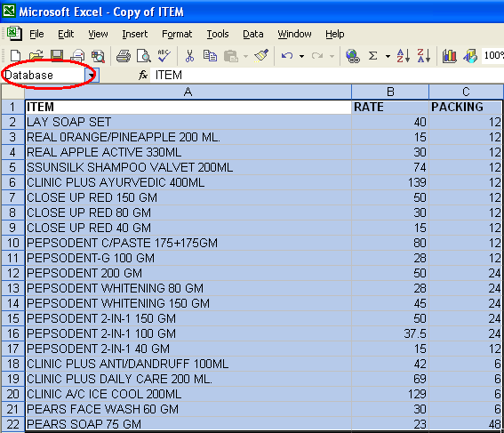The height and width of the screenshot is (433, 504).
Task: Open the Tools menu
Action: (218, 34)
